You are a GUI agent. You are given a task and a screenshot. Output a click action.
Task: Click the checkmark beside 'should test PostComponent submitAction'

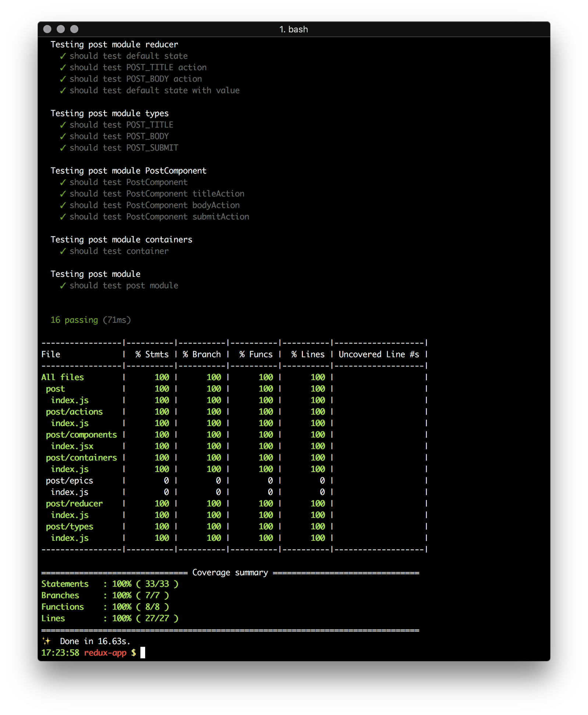coord(63,217)
